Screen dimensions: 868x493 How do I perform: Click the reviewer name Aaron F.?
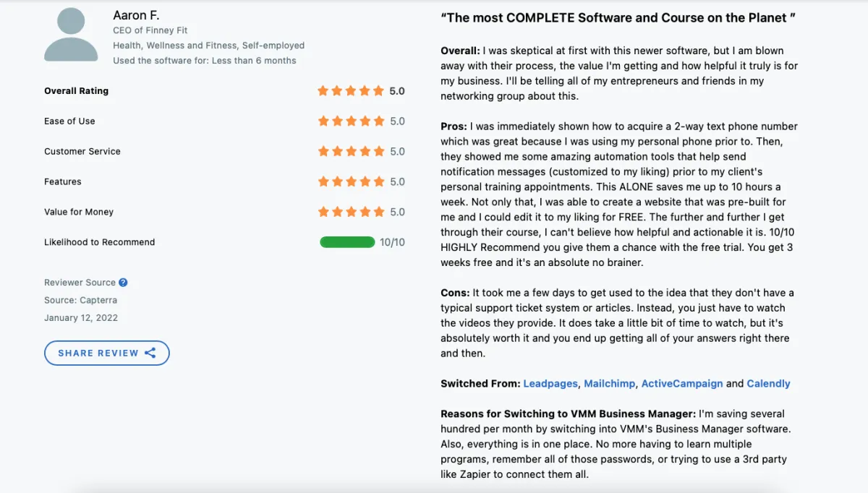(x=136, y=15)
